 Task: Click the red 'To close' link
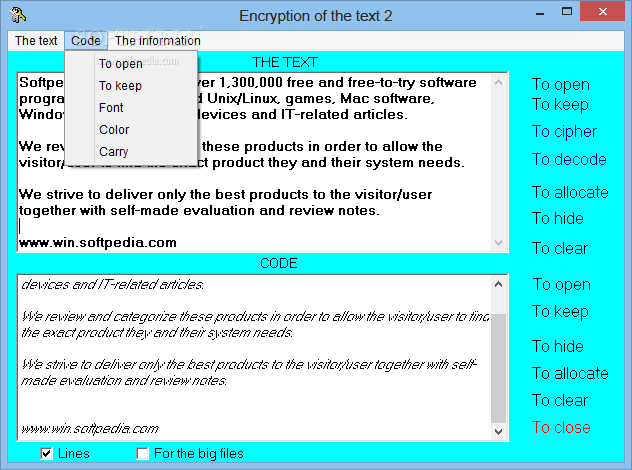pos(561,427)
